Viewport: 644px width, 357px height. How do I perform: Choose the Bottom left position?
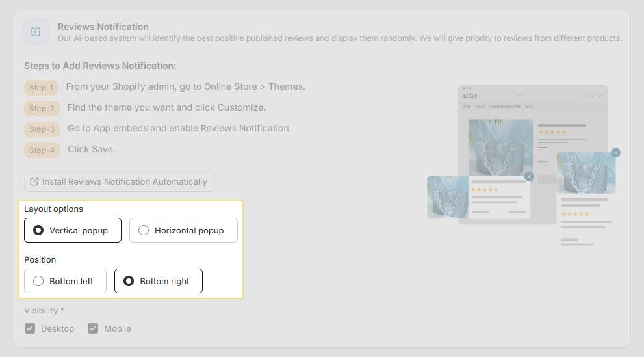pos(65,281)
